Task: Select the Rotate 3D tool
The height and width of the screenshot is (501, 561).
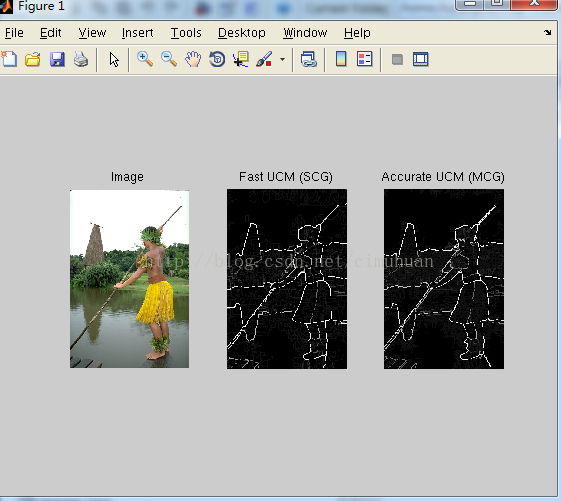Action: pyautogui.click(x=217, y=59)
